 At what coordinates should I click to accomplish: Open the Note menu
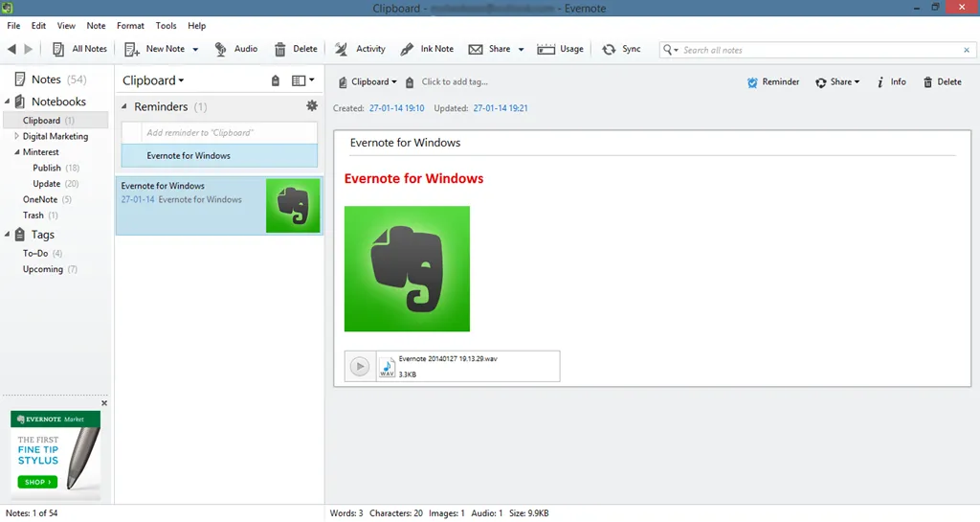pos(97,26)
